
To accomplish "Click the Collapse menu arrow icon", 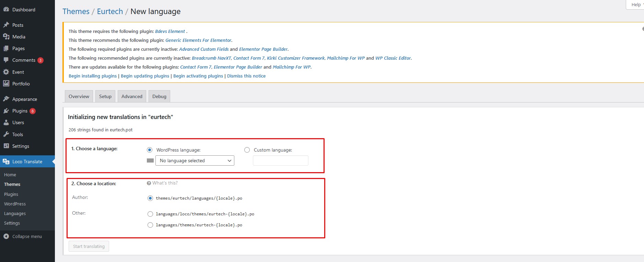I will (x=6, y=236).
